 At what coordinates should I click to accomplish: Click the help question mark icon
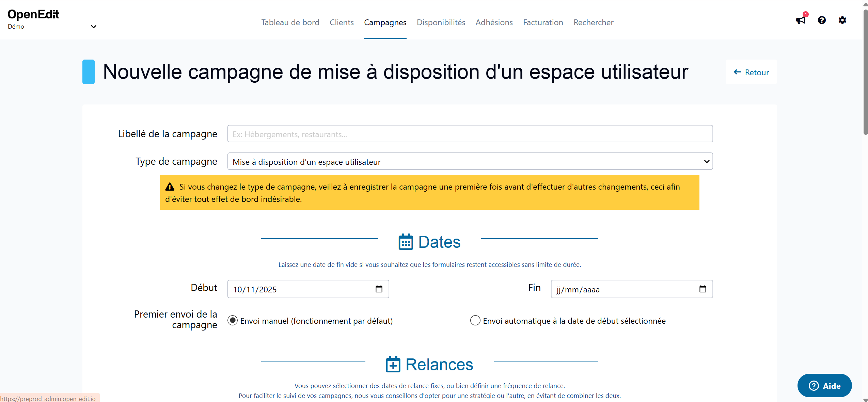pyautogui.click(x=821, y=20)
